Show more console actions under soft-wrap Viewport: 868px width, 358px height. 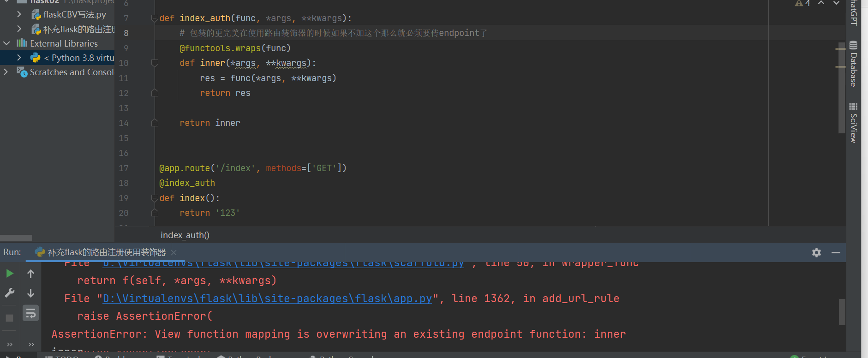(31, 344)
